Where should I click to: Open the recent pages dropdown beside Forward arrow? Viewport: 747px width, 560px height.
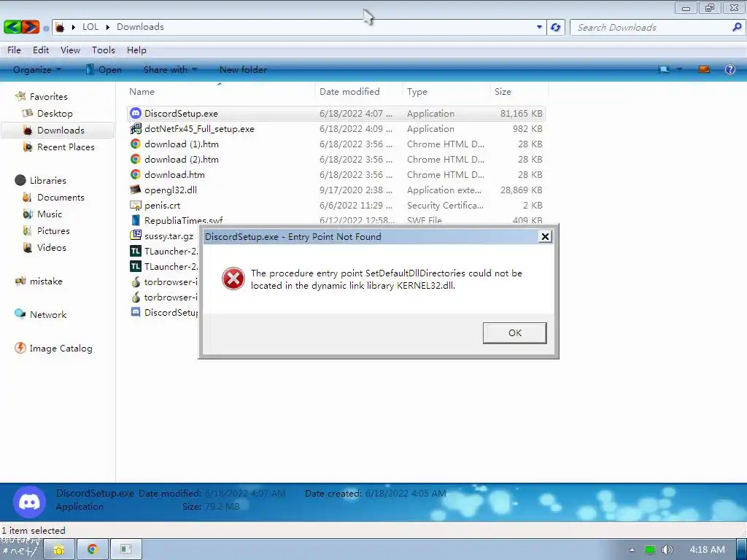[x=46, y=28]
